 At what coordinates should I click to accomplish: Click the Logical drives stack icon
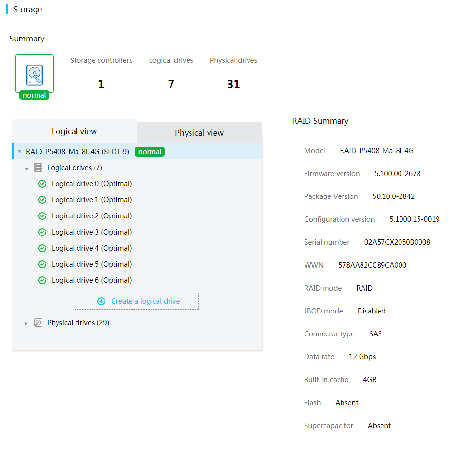click(38, 168)
